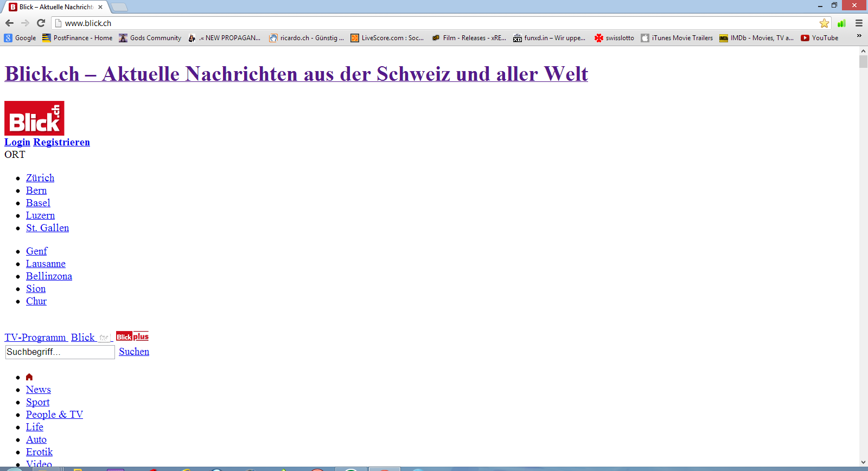This screenshot has height=471, width=868.
Task: Go to the News section
Action: pos(39,390)
